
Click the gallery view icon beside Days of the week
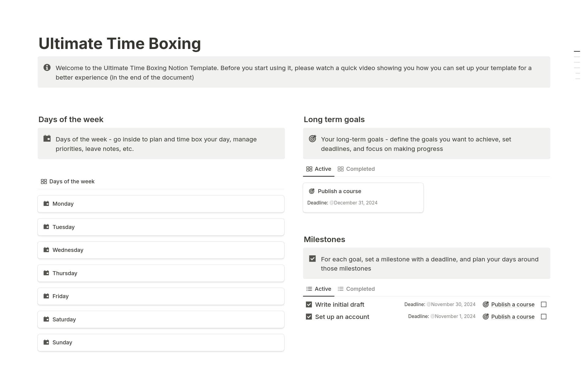click(44, 181)
